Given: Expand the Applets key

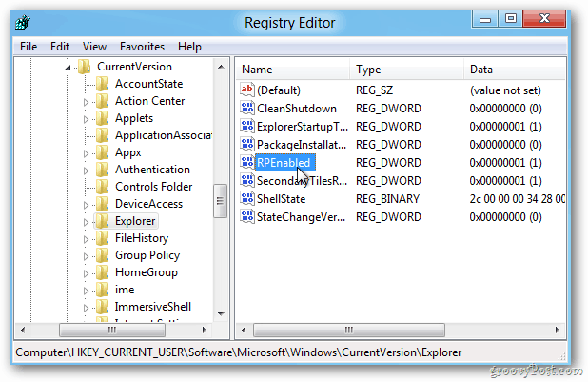Looking at the screenshot, I should (x=86, y=119).
